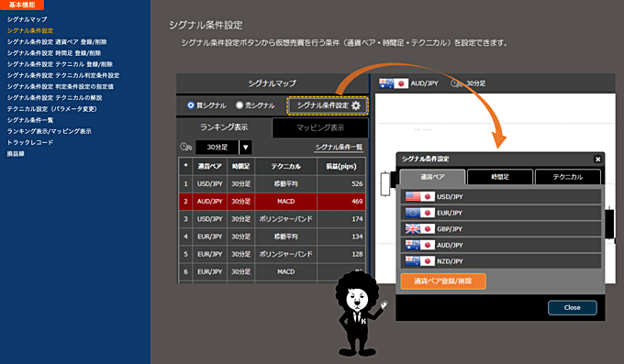Click the 基本機能 tab in sidebar

pyautogui.click(x=22, y=5)
